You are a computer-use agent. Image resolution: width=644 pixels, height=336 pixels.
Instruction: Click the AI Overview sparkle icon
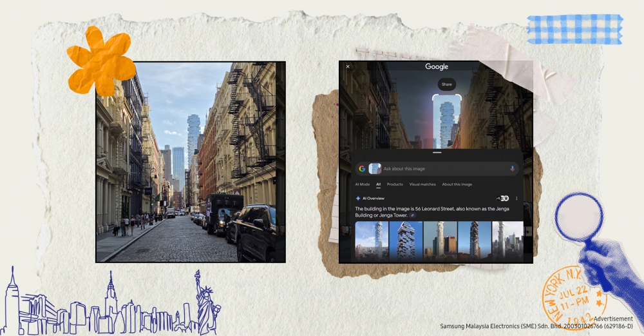tap(358, 199)
